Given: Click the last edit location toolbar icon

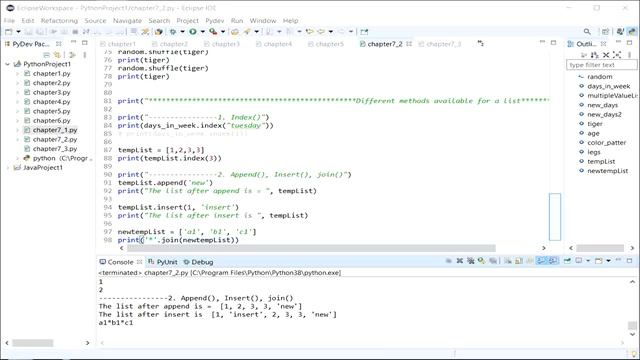Looking at the screenshot, I should (310, 31).
